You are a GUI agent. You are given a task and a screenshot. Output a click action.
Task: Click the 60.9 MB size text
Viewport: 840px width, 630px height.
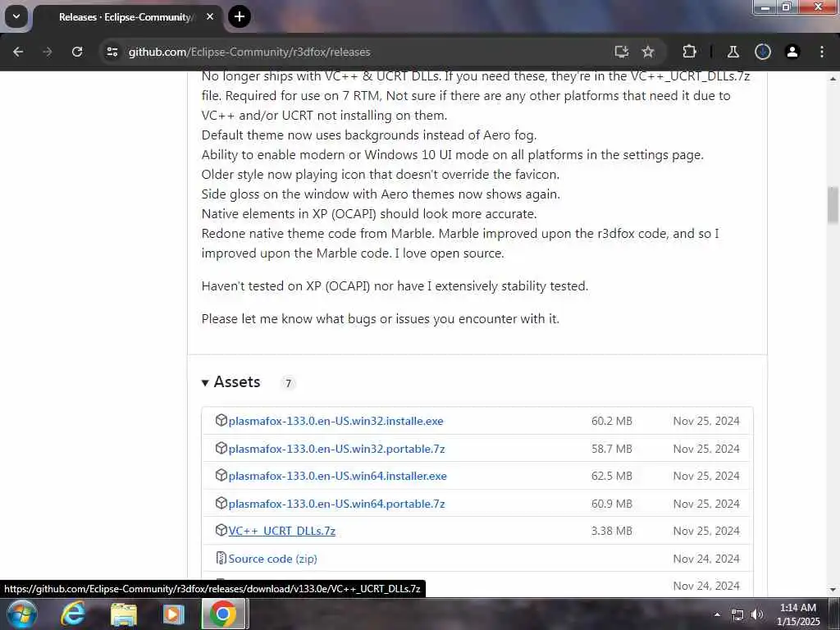[612, 504]
